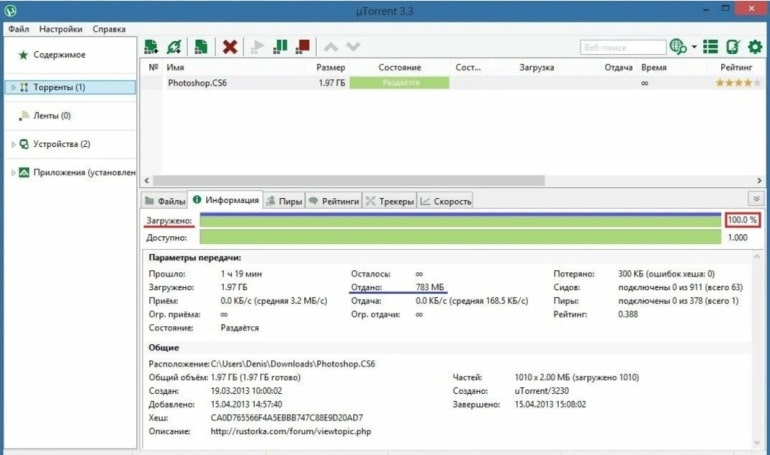Click the Ленты RSS feed icon
The image size is (770, 455).
pyautogui.click(x=24, y=116)
